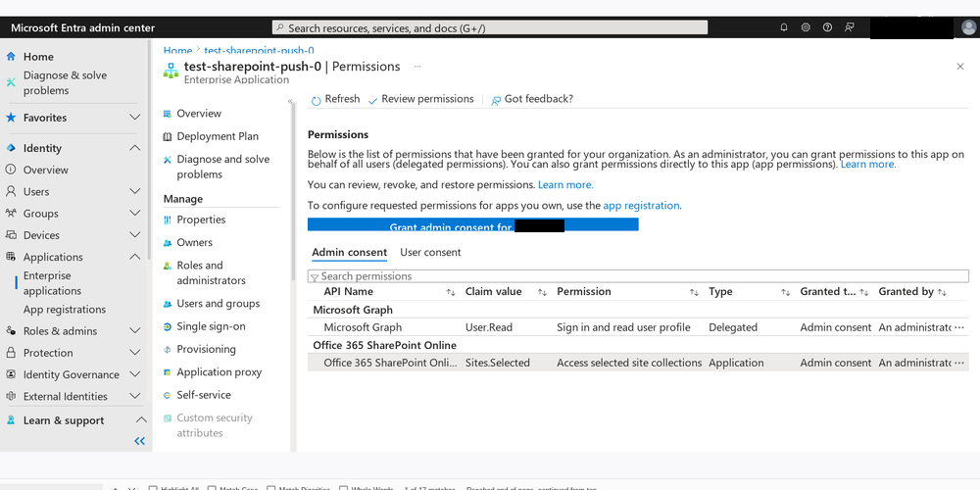Click the Refresh toolbar button

click(x=335, y=99)
